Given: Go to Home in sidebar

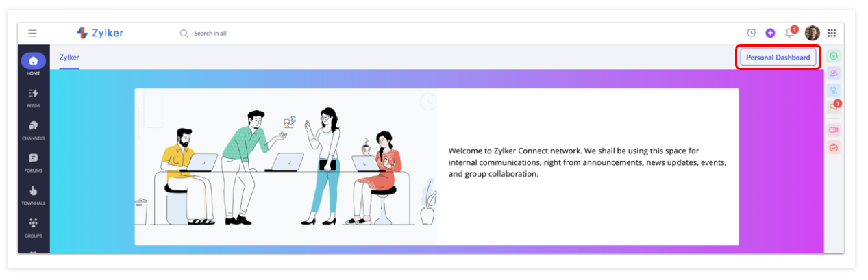Looking at the screenshot, I should click(x=33, y=63).
